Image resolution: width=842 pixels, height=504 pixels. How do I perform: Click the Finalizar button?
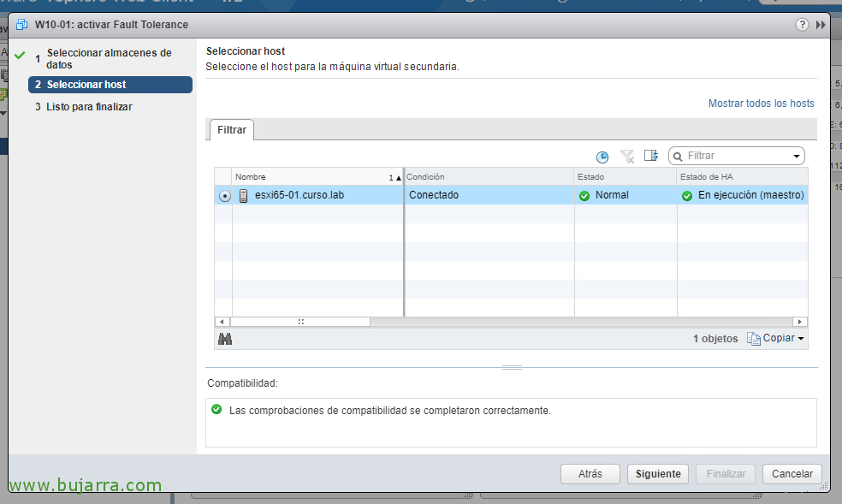pyautogui.click(x=726, y=474)
